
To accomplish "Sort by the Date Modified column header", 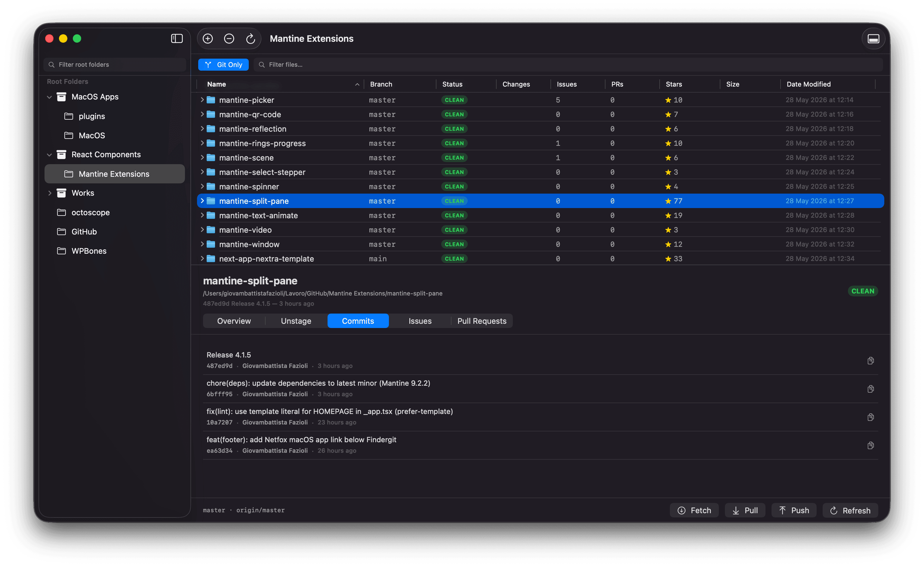I will (x=827, y=84).
